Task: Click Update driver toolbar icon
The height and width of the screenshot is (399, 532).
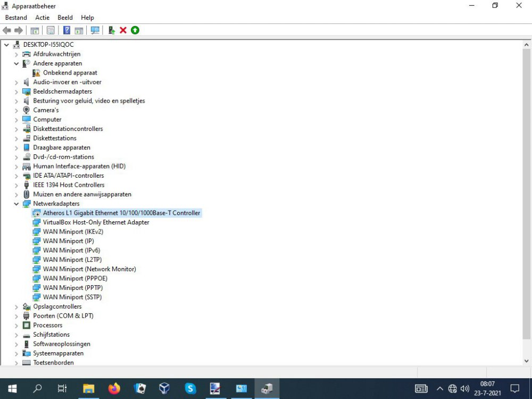Action: coord(111,30)
